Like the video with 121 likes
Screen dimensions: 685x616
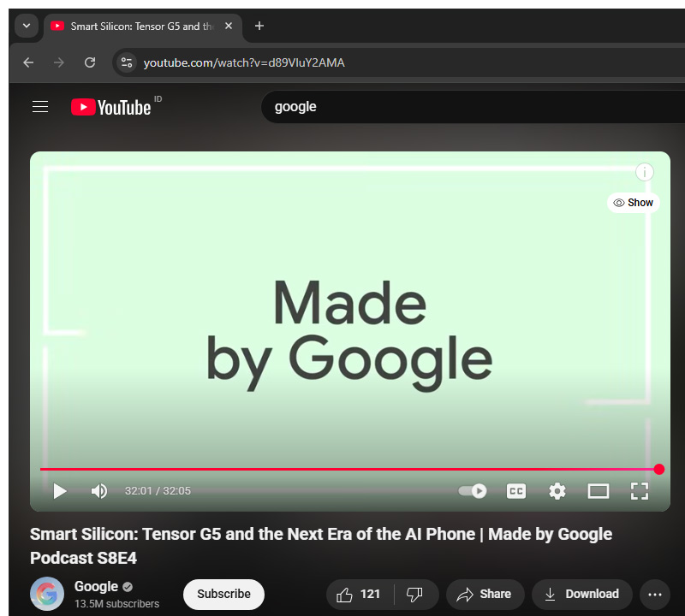[x=360, y=594]
